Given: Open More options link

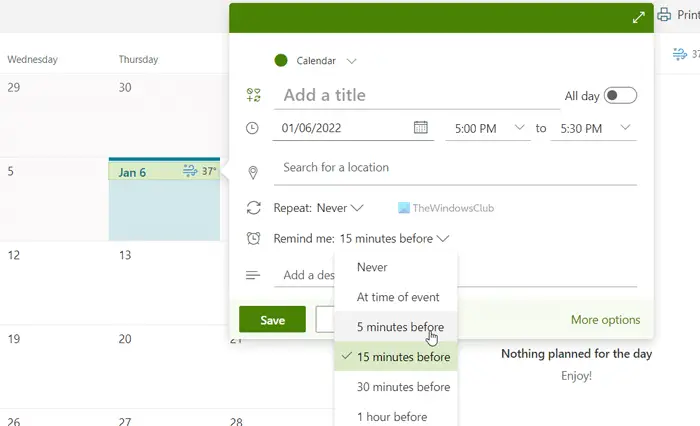Looking at the screenshot, I should coord(605,320).
